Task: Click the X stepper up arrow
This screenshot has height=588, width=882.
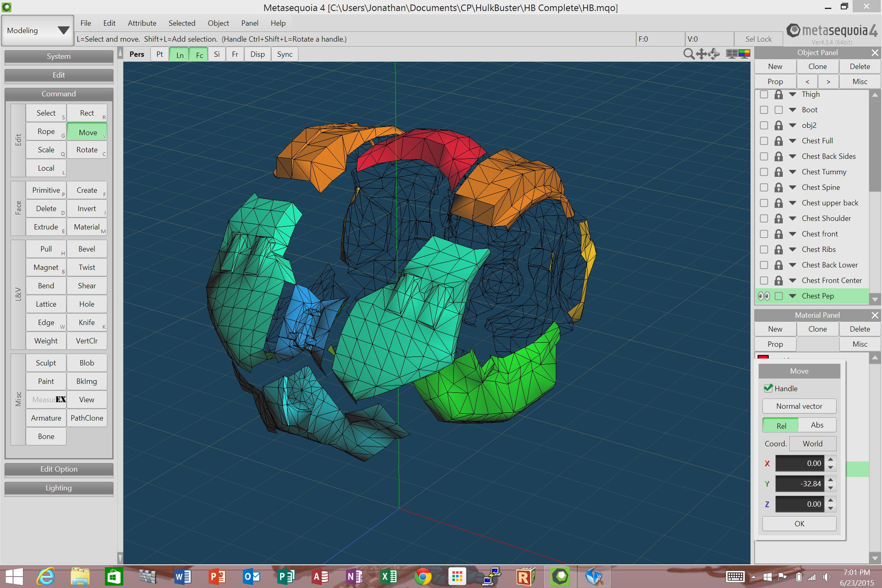Action: click(x=831, y=459)
